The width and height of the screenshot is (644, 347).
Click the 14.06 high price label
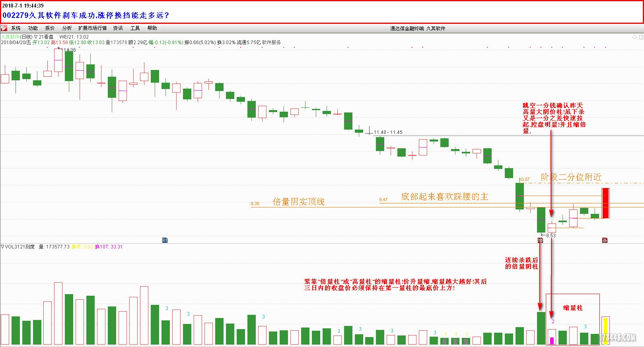pyautogui.click(x=70, y=50)
